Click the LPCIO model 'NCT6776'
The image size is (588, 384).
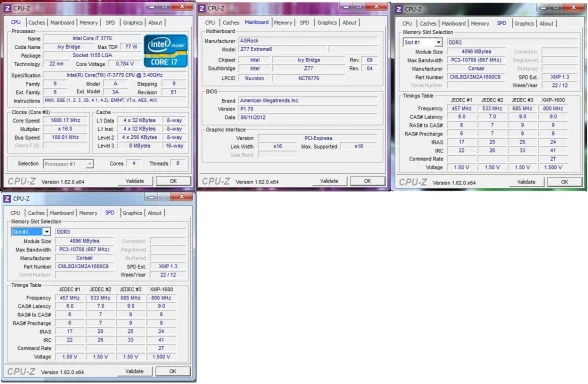pyautogui.click(x=309, y=78)
